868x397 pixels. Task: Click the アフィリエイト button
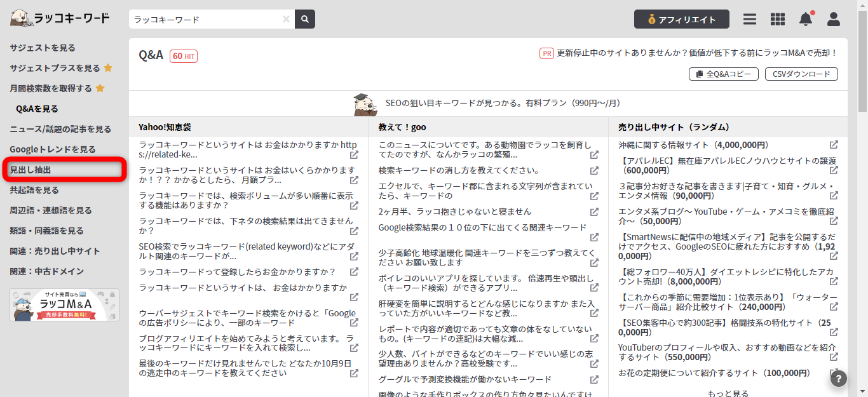point(682,19)
